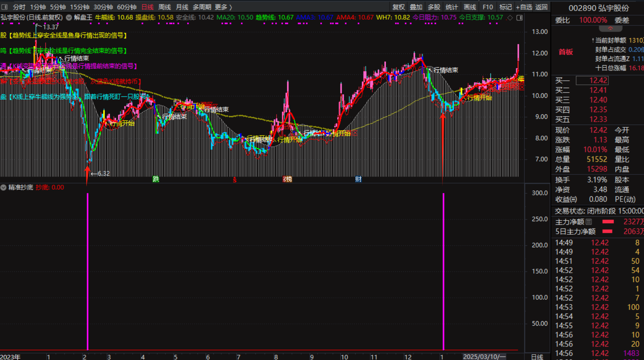Screen dimensions: 644x360
Task: Expand more periods with 更多 arrow
Action: click(224, 7)
